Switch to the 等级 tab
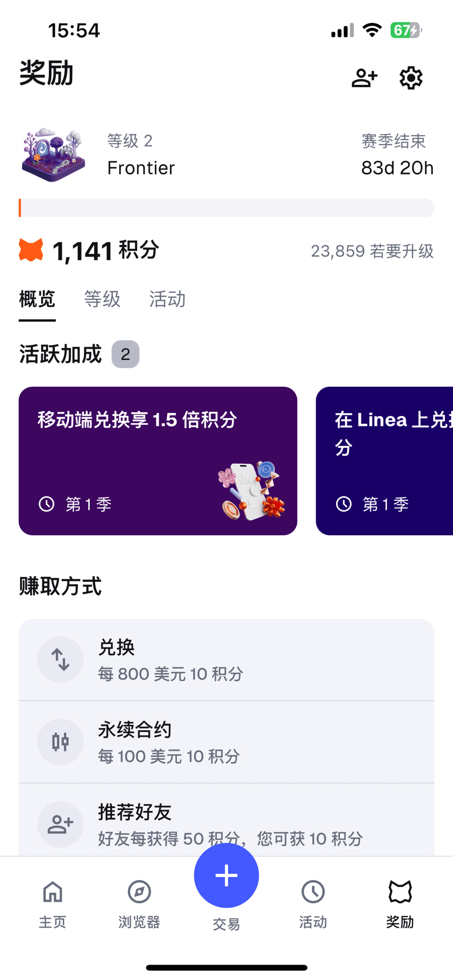The height and width of the screenshot is (980, 453). pos(102,299)
